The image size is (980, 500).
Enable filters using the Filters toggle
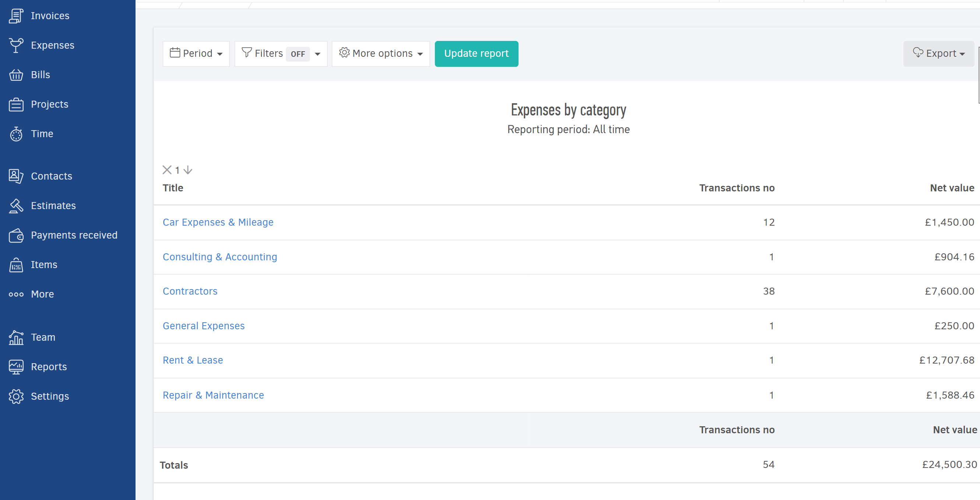point(297,53)
